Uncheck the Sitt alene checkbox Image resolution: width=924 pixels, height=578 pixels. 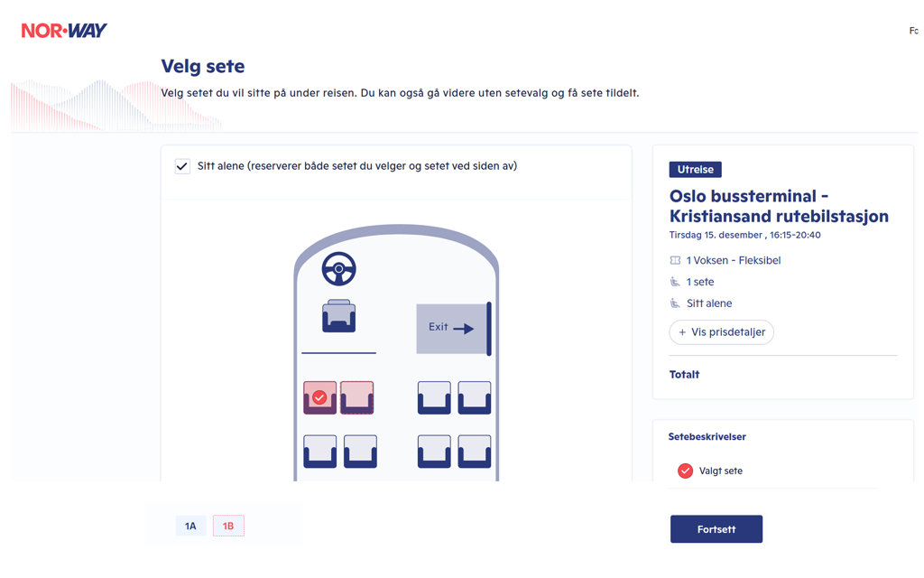tap(182, 166)
